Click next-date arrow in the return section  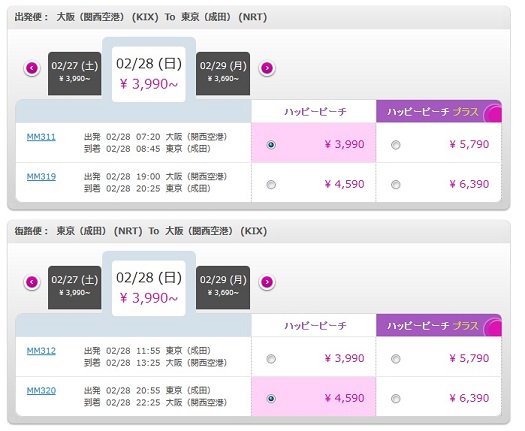(267, 282)
